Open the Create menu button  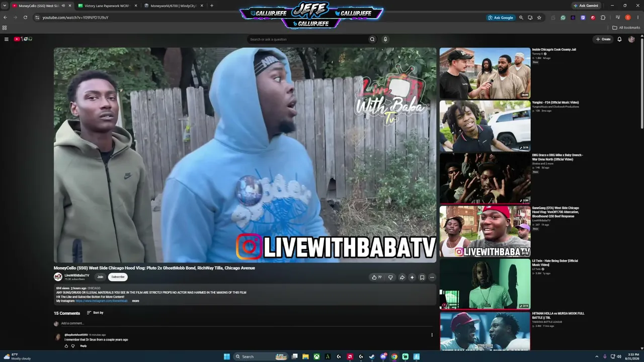603,39
